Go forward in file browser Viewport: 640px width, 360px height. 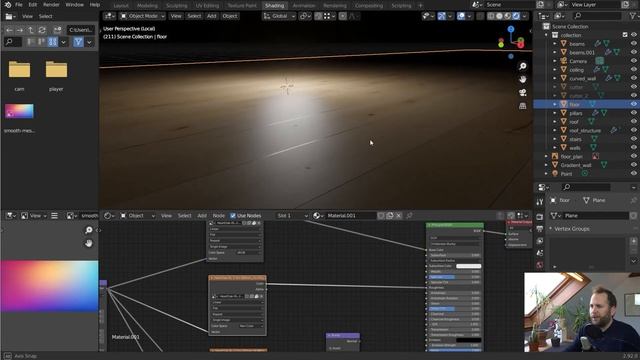[x=20, y=30]
